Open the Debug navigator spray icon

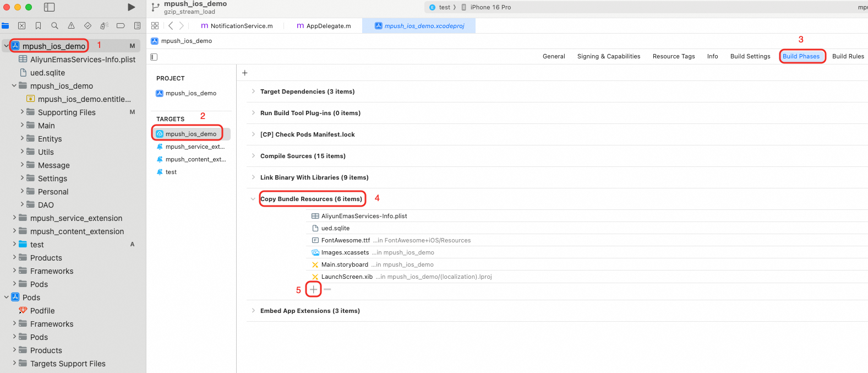point(104,26)
